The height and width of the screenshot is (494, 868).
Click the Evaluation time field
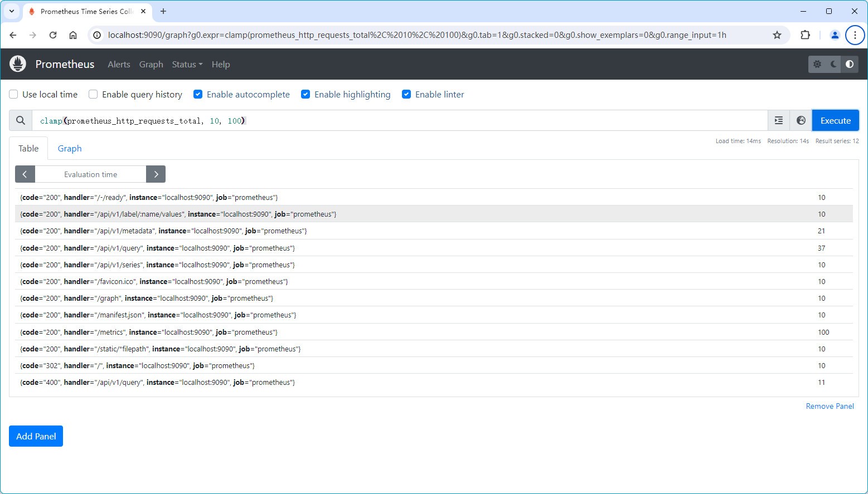[90, 174]
